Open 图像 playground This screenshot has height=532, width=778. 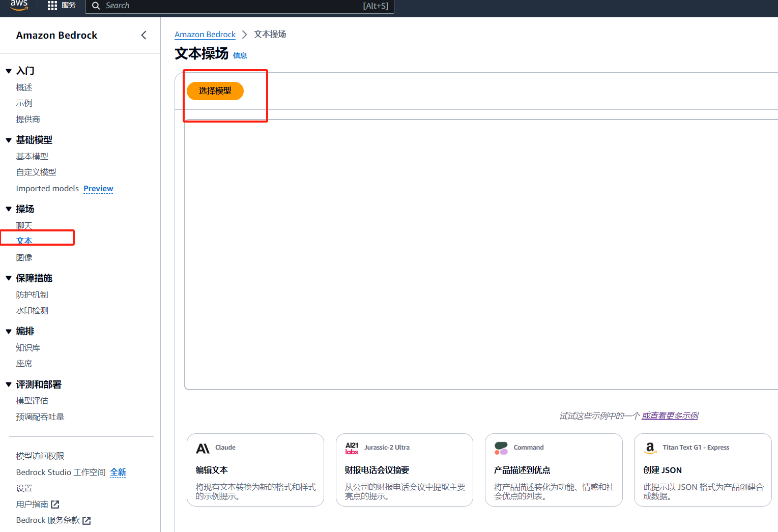tap(24, 258)
